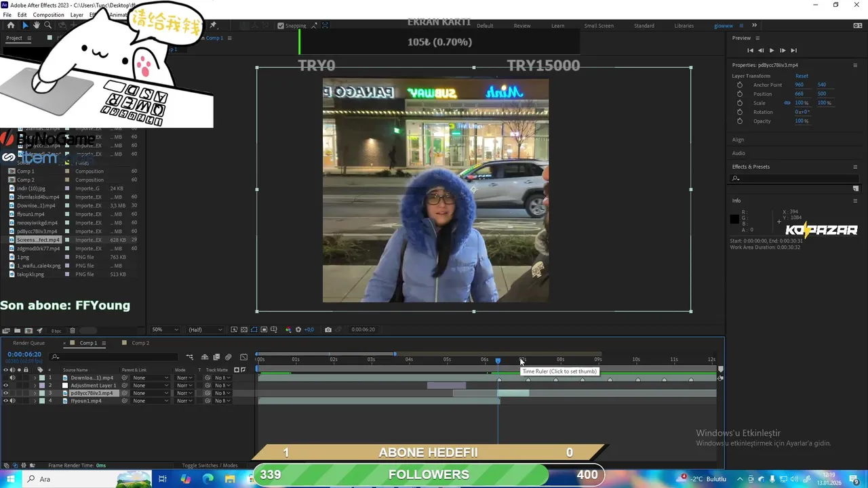The height and width of the screenshot is (488, 868).
Task: Click the Rotation stopwatch in Properties panel
Action: (x=740, y=112)
